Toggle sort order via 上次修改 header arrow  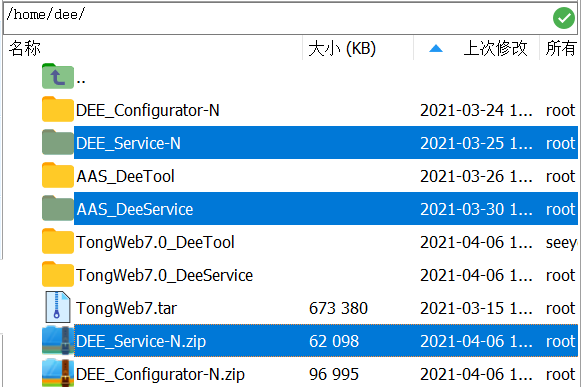436,48
